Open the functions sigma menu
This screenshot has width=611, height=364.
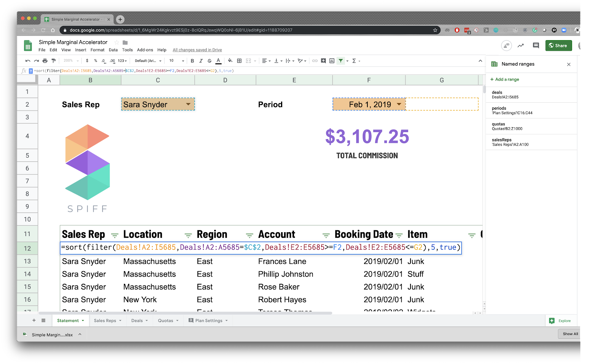click(x=356, y=61)
